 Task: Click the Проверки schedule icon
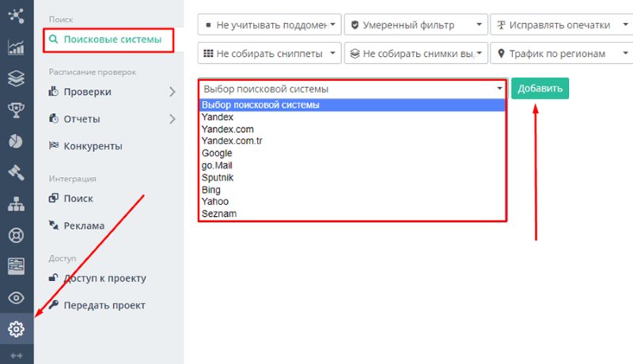coord(53,91)
